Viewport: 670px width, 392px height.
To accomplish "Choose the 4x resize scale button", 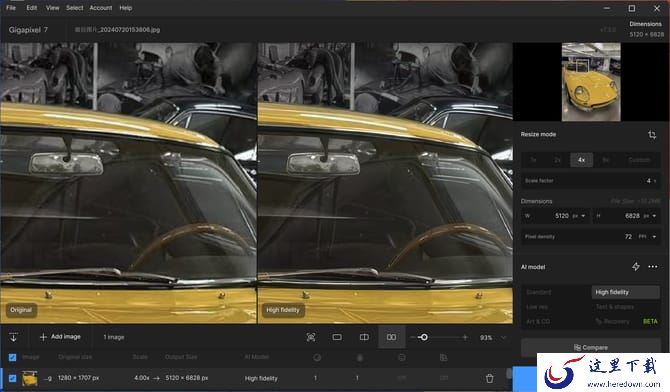I will coord(581,160).
